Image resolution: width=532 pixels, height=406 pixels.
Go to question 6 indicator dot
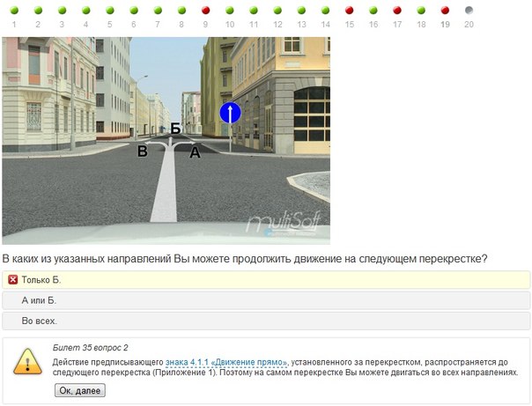click(134, 11)
